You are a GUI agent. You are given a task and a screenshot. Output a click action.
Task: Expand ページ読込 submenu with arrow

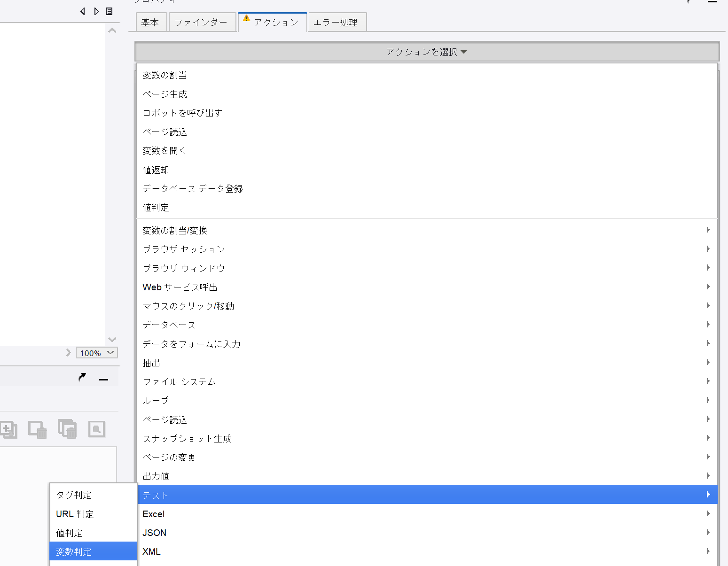(427, 419)
